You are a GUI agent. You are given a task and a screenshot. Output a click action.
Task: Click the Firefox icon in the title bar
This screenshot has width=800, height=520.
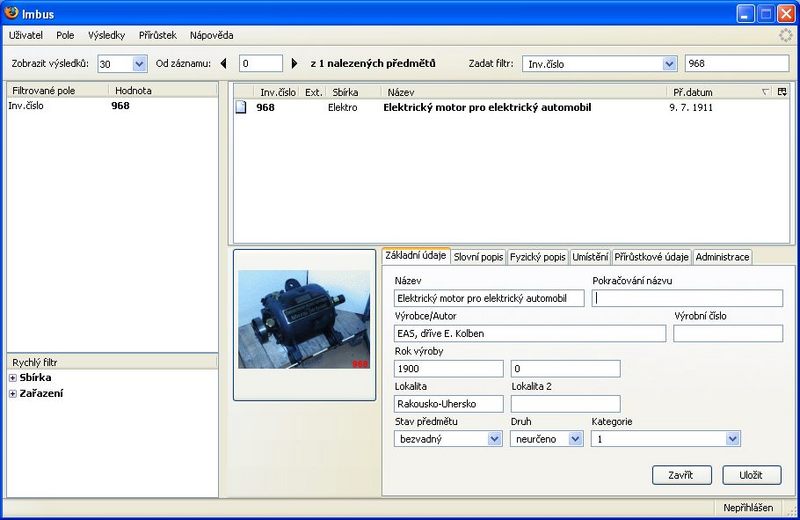[13, 14]
